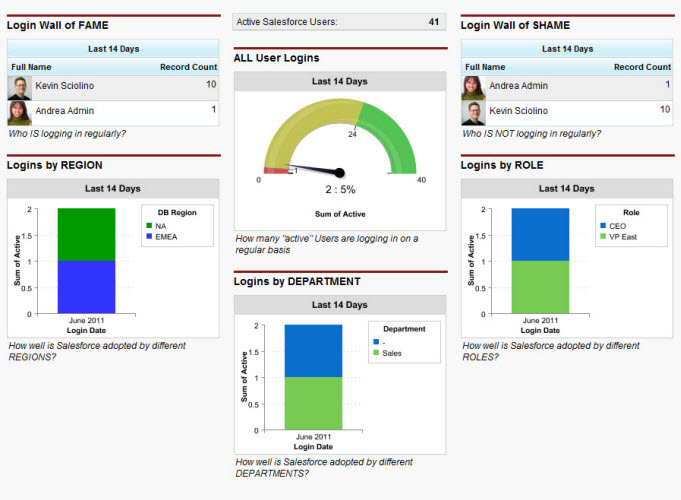
Task: Select the Record Count column header in Wall of SHAME
Action: (642, 67)
